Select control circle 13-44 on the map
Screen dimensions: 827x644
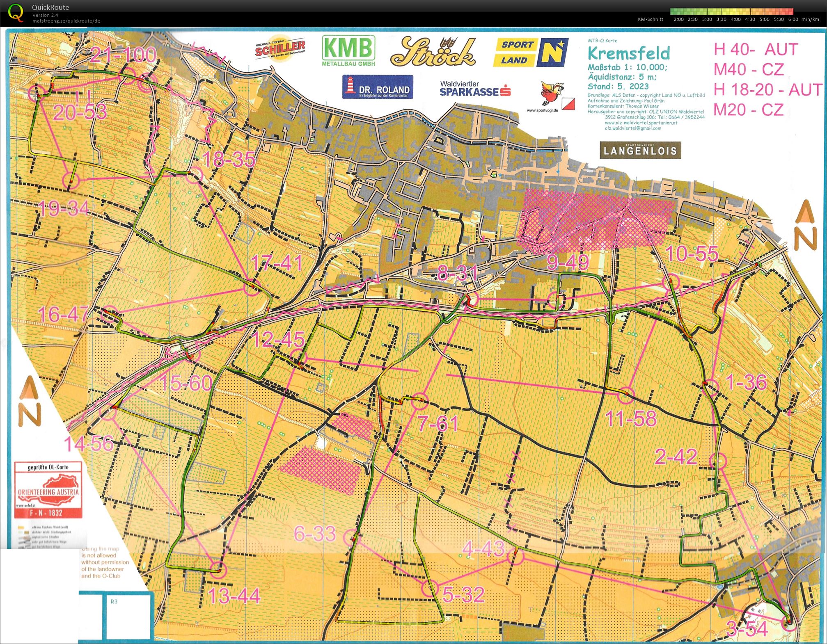(218, 570)
